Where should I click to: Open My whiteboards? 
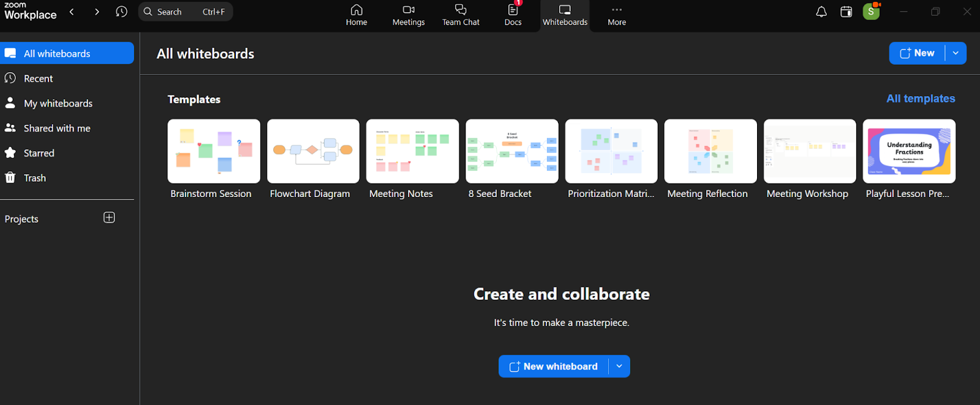[67, 103]
